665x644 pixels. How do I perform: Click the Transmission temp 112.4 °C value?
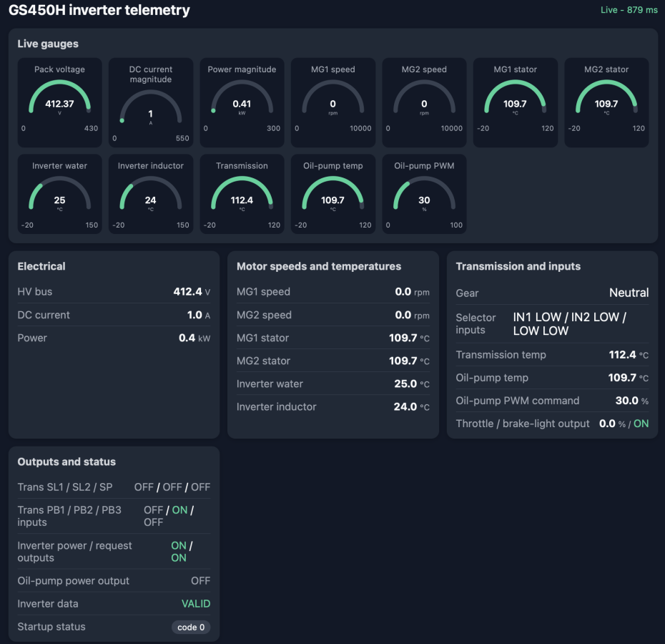click(629, 354)
